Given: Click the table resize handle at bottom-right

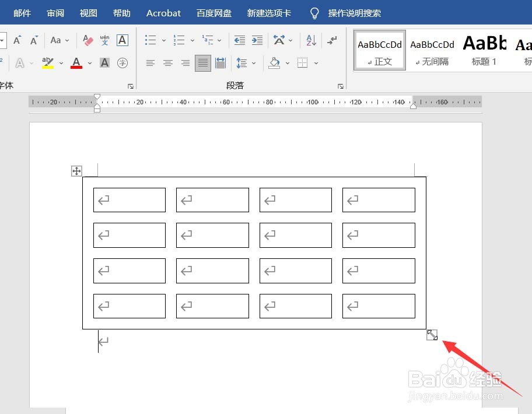Looking at the screenshot, I should [432, 334].
